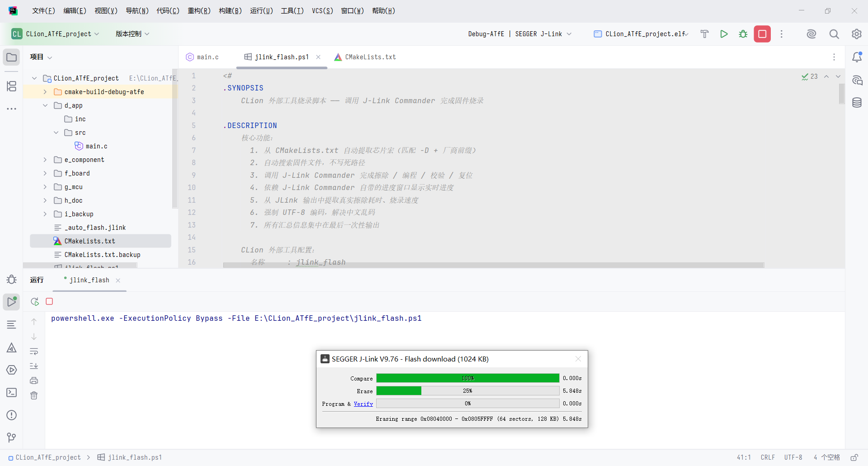The height and width of the screenshot is (466, 868).
Task: Open the Run tool window icon
Action: click(12, 302)
